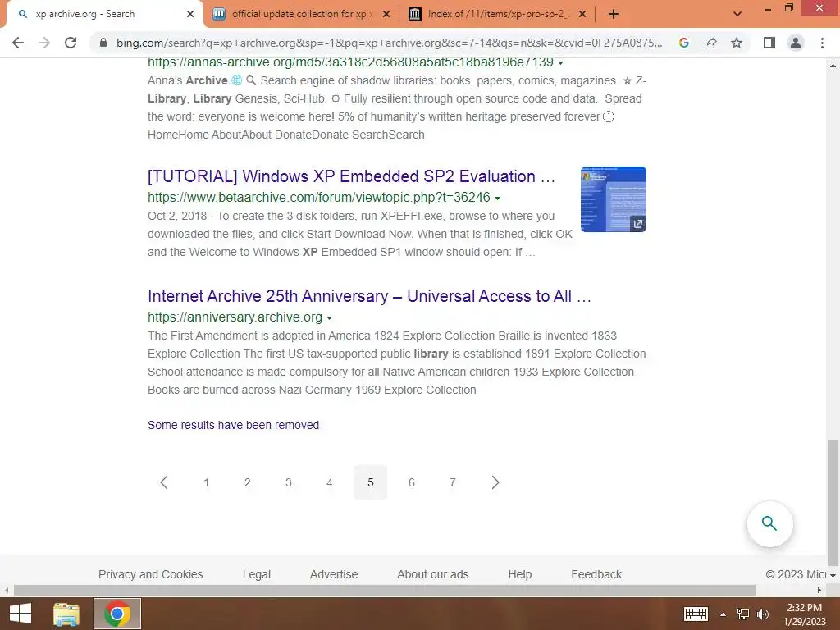Open Internet Archive 25th Anniversary result
Image resolution: width=840 pixels, height=630 pixels.
369,296
